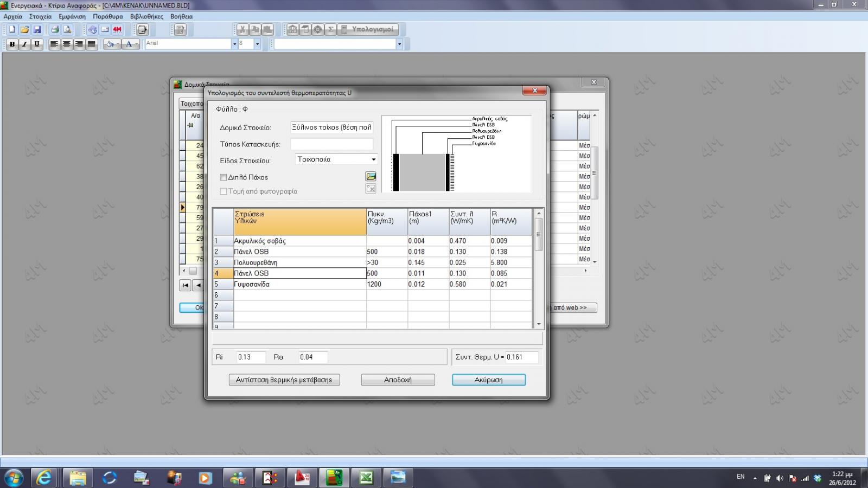
Task: Open the Arial font name dropdown
Action: [x=234, y=44]
